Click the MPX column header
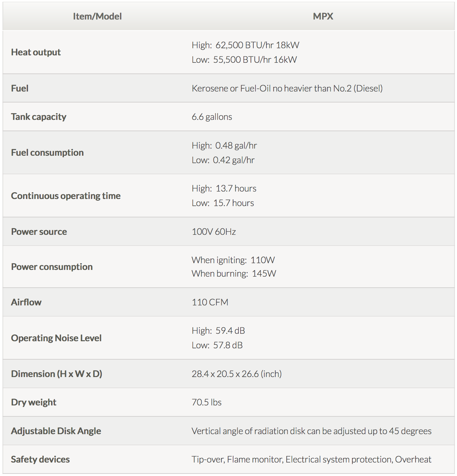 point(323,16)
